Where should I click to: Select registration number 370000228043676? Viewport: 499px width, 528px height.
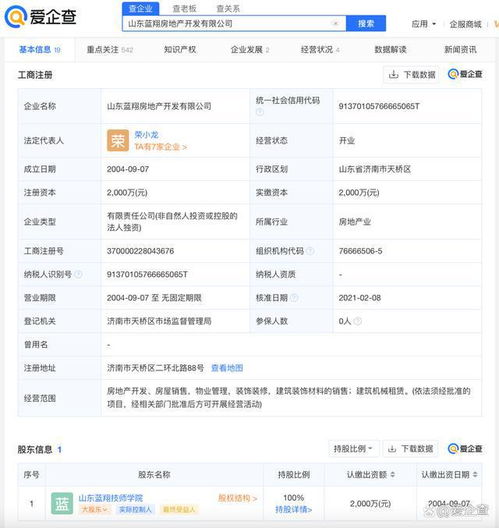click(140, 251)
